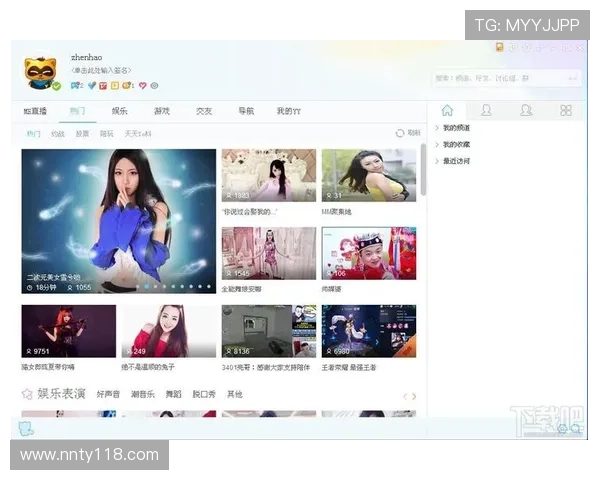This screenshot has height=480, width=600.
Task: Open the 舞蹈 category link
Action: click(173, 394)
